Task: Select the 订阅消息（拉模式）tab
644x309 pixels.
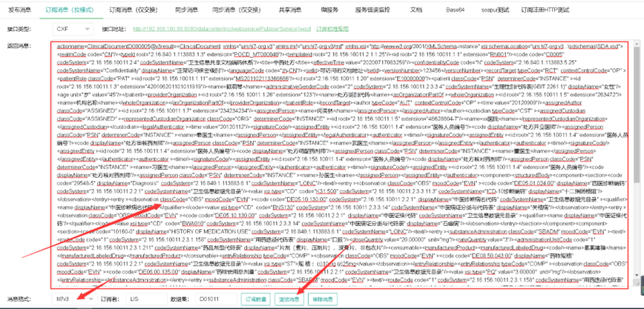Action: click(x=71, y=10)
